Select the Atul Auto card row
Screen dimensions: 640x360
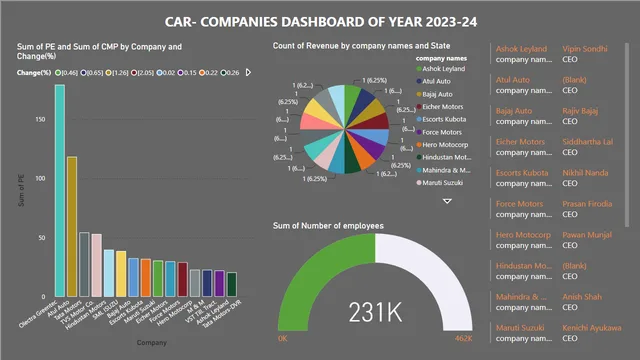coord(555,85)
